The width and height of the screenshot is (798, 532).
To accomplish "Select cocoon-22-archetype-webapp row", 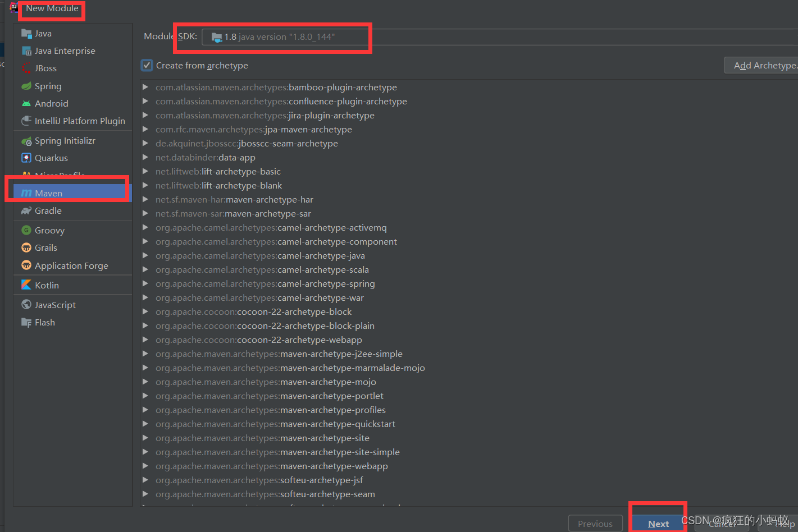I will [x=469, y=340].
